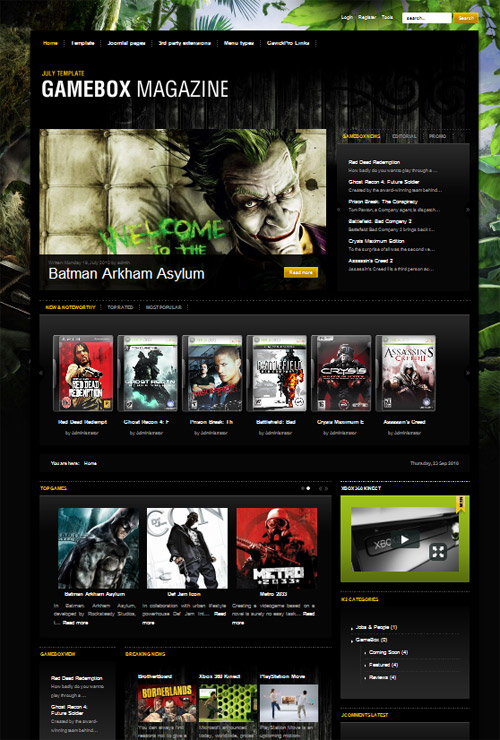500x740 pixels.
Task: Open Ghost Recon game cover
Action: 147,373
